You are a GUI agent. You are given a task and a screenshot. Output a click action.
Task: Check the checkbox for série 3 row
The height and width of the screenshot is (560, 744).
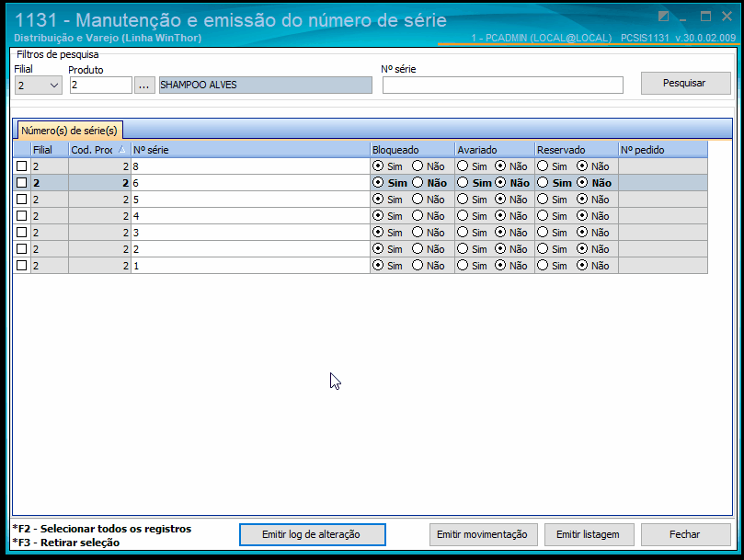click(21, 233)
